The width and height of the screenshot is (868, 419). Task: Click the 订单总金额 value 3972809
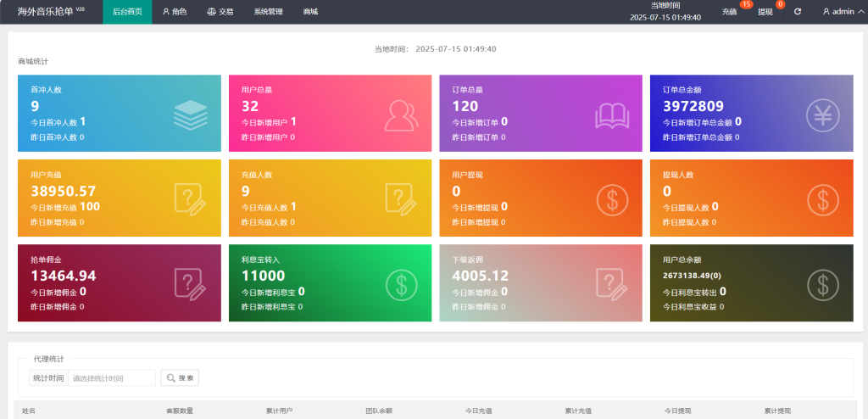693,106
